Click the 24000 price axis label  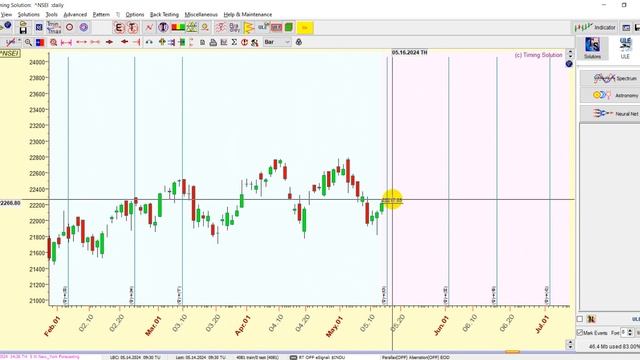point(37,62)
